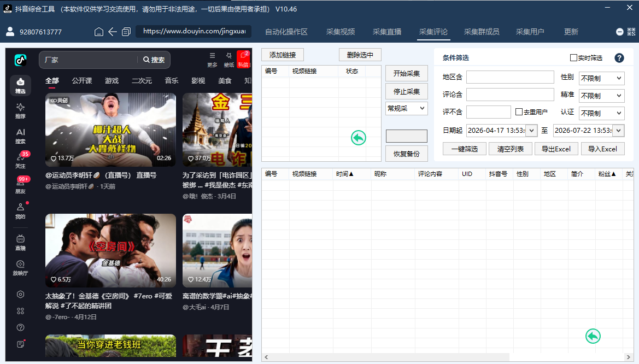639x364 pixels.
Task: Open the 关注 (Following) section with badge 35
Action: (x=20, y=161)
